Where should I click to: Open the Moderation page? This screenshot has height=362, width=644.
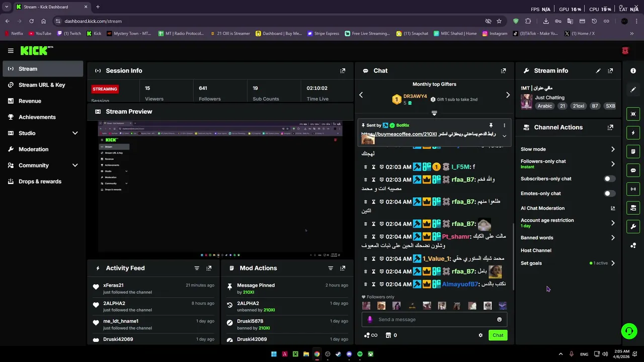click(43, 149)
